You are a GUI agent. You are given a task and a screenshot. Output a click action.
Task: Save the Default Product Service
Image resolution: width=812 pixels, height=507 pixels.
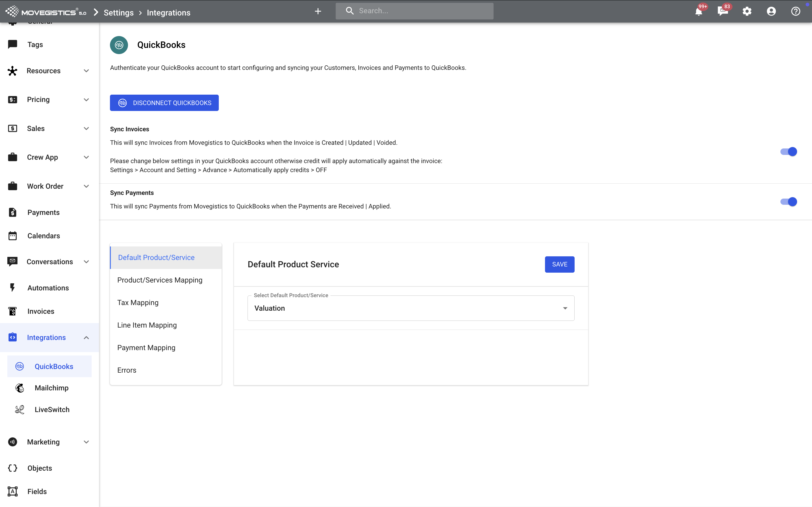point(559,264)
